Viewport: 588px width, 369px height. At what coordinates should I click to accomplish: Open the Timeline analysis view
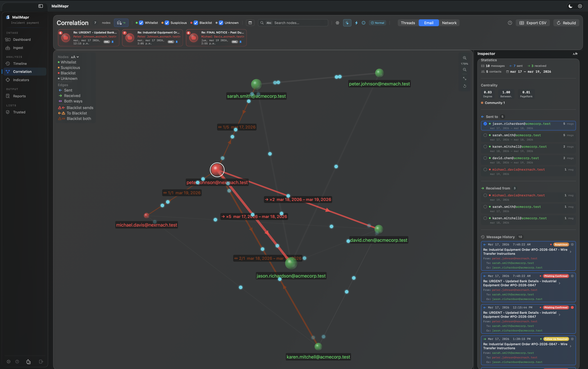pyautogui.click(x=19, y=63)
